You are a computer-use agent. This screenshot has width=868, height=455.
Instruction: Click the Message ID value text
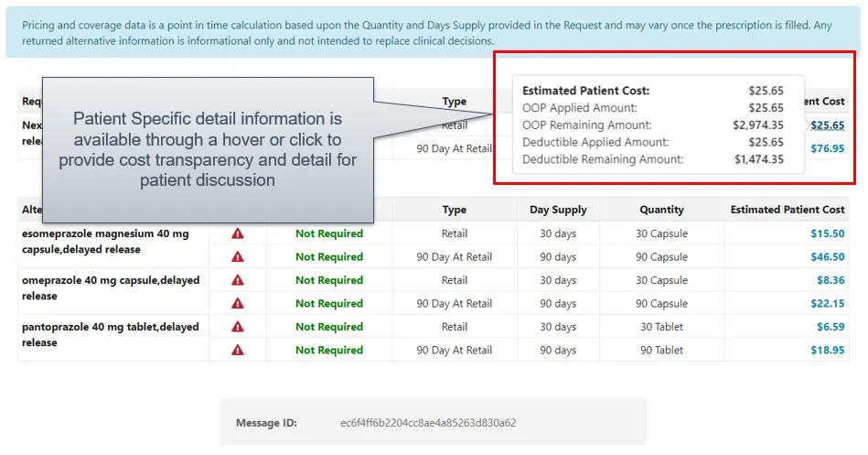428,423
